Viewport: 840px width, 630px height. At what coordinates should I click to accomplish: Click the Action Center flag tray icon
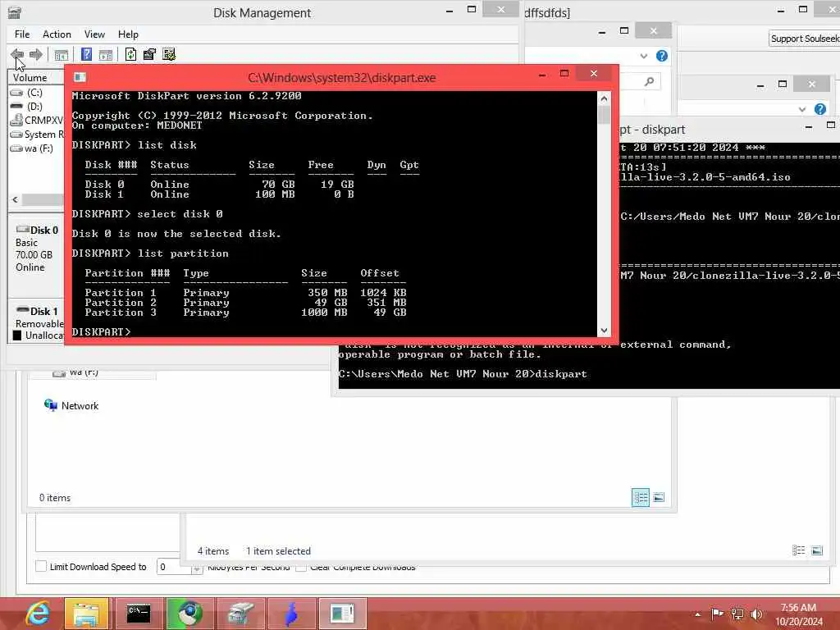pyautogui.click(x=717, y=614)
